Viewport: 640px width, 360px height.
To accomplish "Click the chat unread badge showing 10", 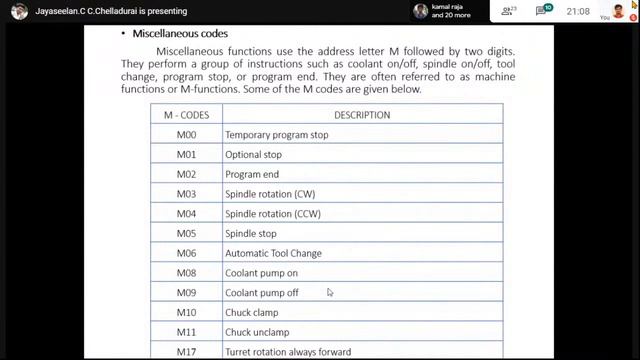I will 548,7.
